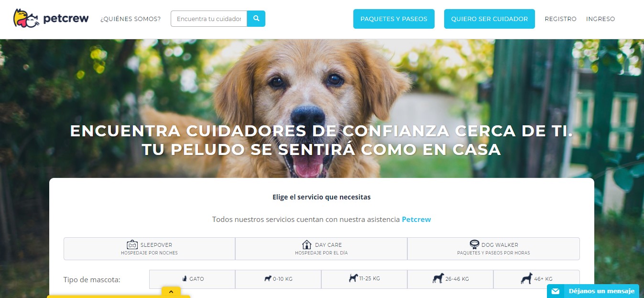Viewport: 644px width, 298px height.
Task: Toggle the 26-46 KG pet size option
Action: click(x=450, y=279)
